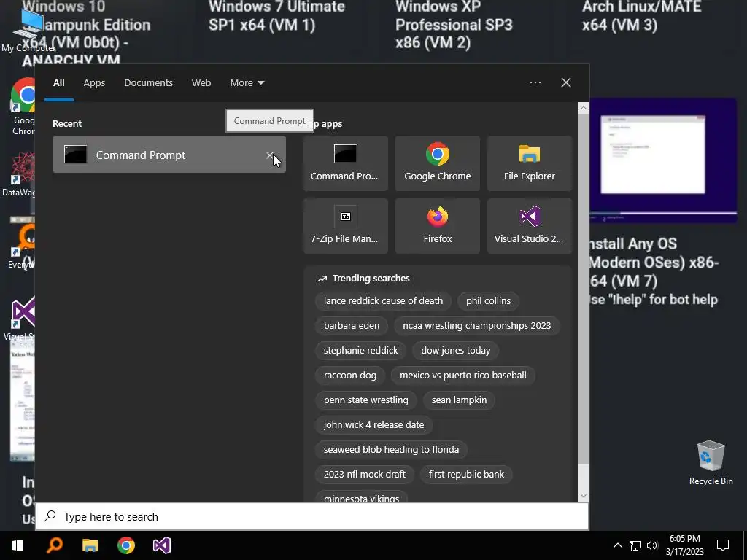Search trending '2023 nfl mock draft'
747x560 pixels.
(365, 474)
